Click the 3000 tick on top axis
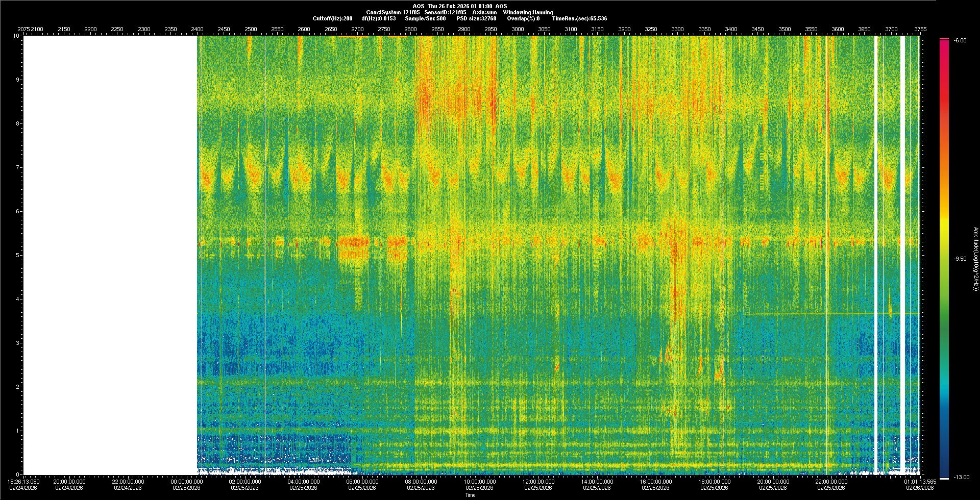This screenshot has width=980, height=500. pyautogui.click(x=518, y=29)
